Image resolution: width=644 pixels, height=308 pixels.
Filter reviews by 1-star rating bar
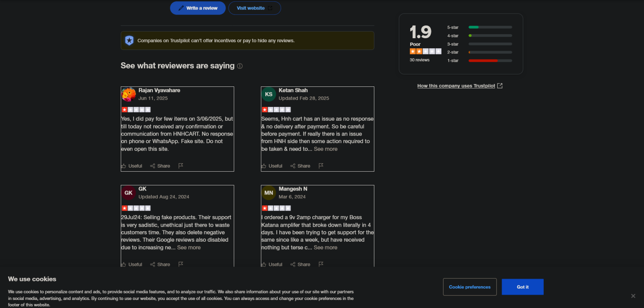click(490, 61)
